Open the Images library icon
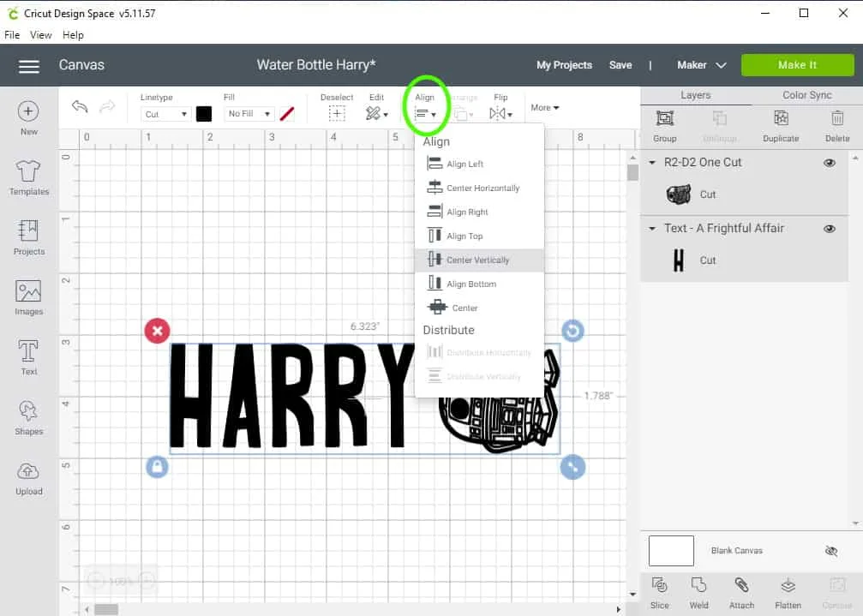Image resolution: width=863 pixels, height=616 pixels. [28, 291]
